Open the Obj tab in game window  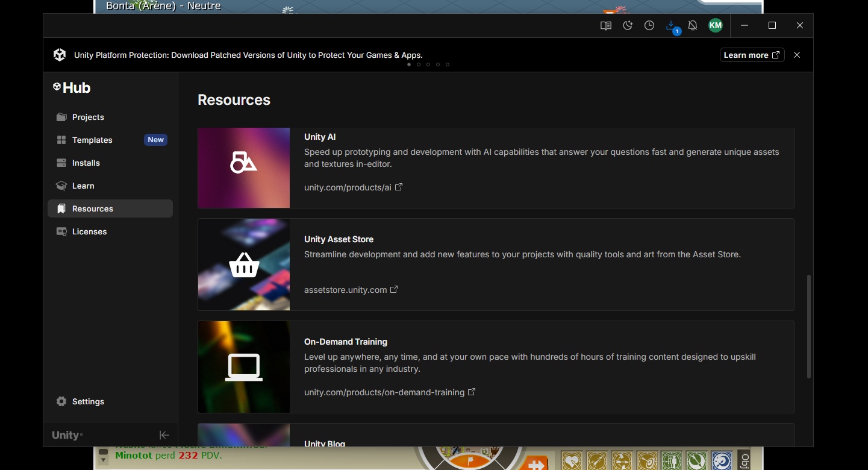745,460
